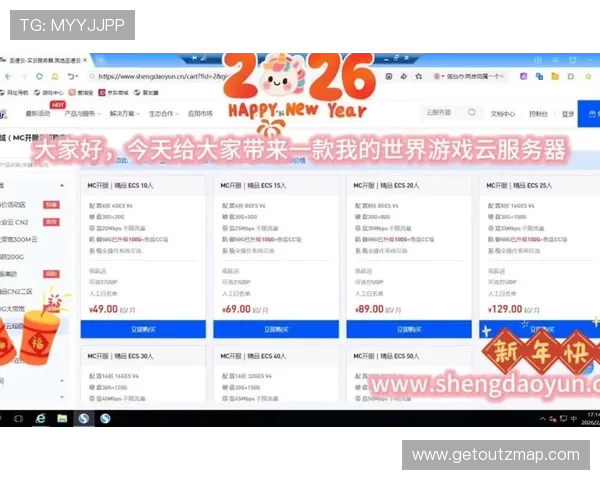Click the purple extension icon in toolbar
The width and height of the screenshot is (600, 480).
[523, 77]
